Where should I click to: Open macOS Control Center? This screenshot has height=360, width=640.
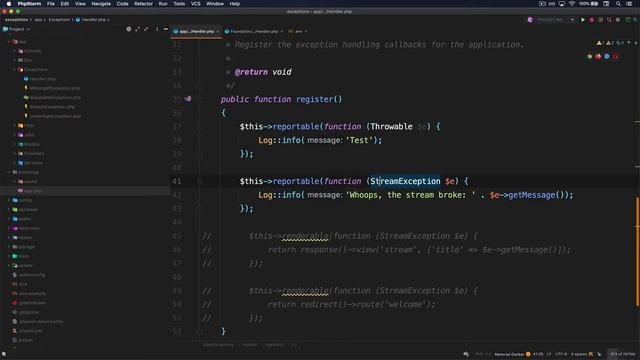[629, 4]
